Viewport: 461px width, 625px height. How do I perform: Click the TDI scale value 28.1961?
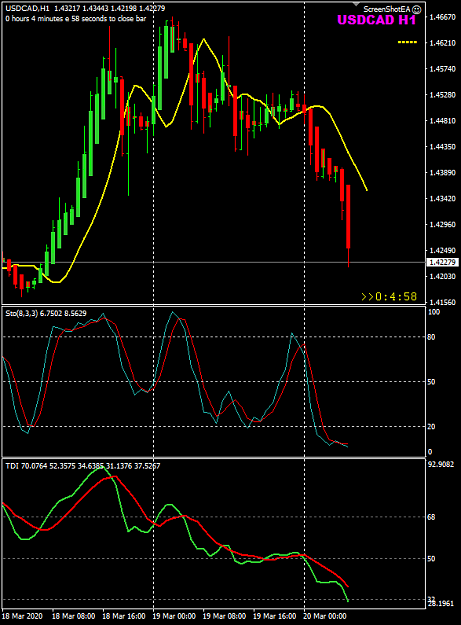tap(440, 603)
